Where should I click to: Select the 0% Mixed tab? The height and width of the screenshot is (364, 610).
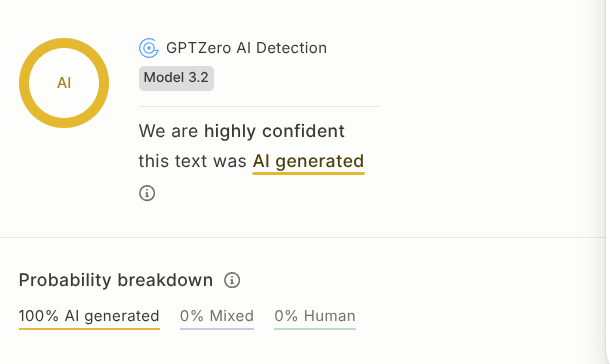[217, 318]
